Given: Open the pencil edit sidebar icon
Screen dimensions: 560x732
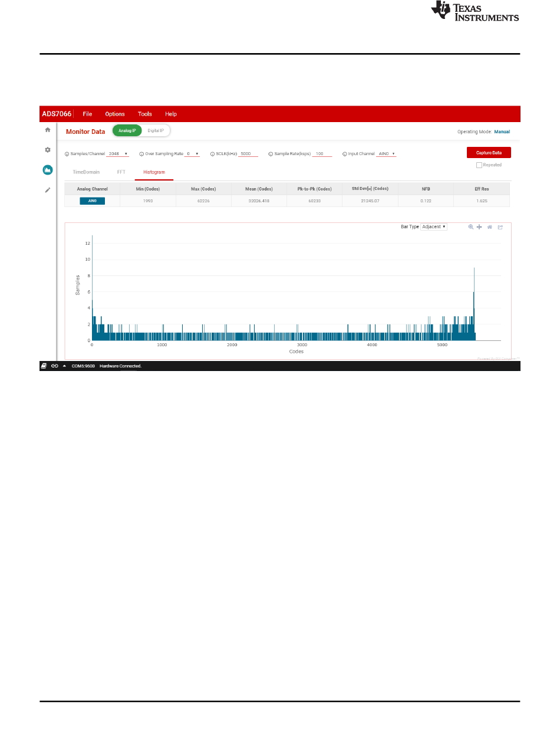Looking at the screenshot, I should [48, 191].
